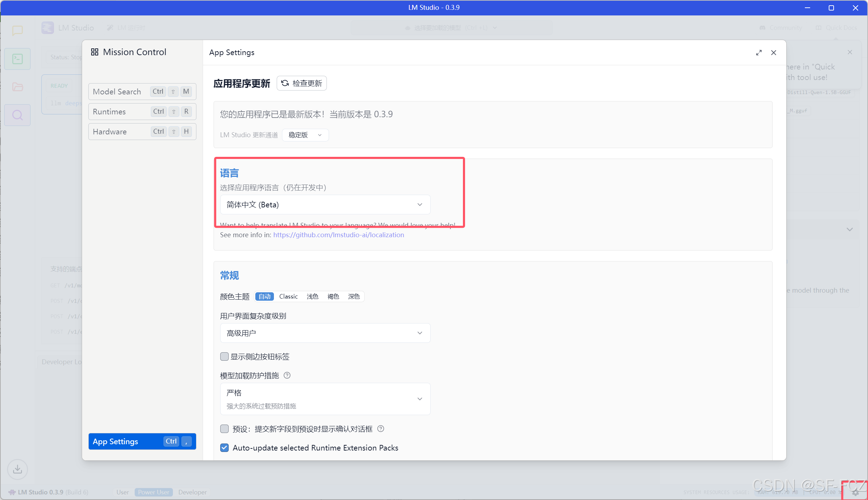Click help icon beside 模型加载防护措施
Viewport: 868px width, 500px height.
pyautogui.click(x=287, y=375)
